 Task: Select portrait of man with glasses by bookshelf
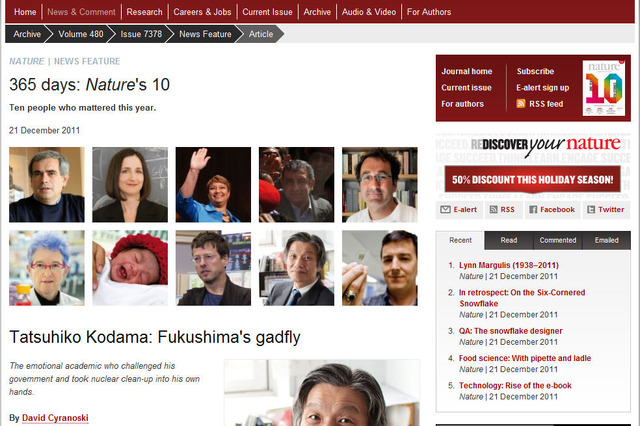(380, 185)
